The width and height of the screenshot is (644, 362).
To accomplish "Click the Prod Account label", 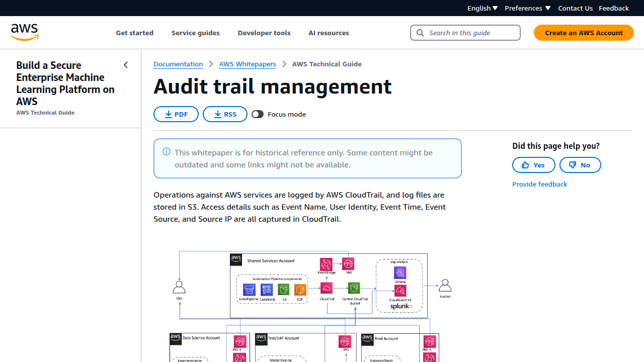I will pos(386,338).
